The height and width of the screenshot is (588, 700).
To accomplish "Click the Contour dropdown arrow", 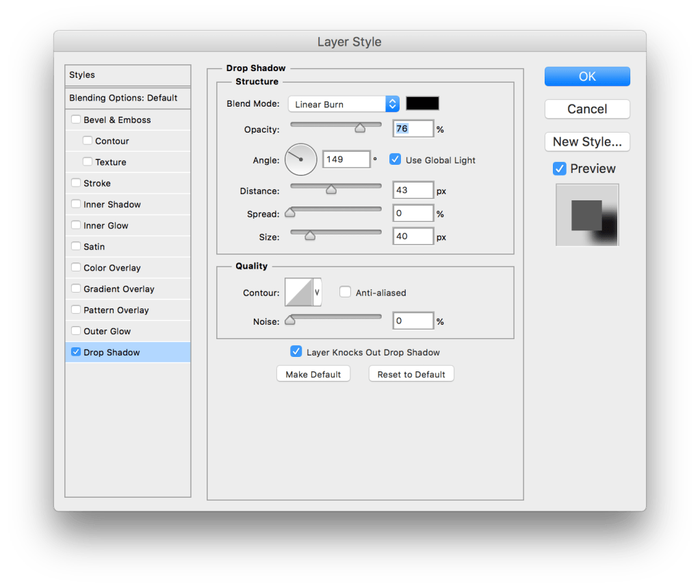I will point(317,291).
